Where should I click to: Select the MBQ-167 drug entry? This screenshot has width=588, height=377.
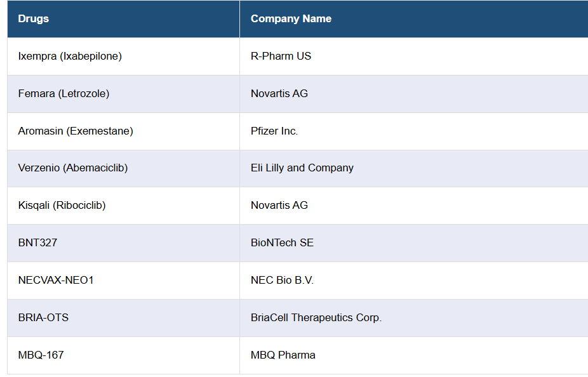[x=41, y=355]
